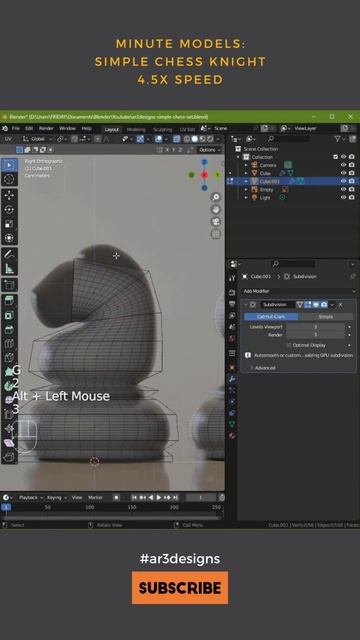Select the Add Cube tool
Image resolution: width=360 pixels, height=640 pixels.
[x=9, y=285]
